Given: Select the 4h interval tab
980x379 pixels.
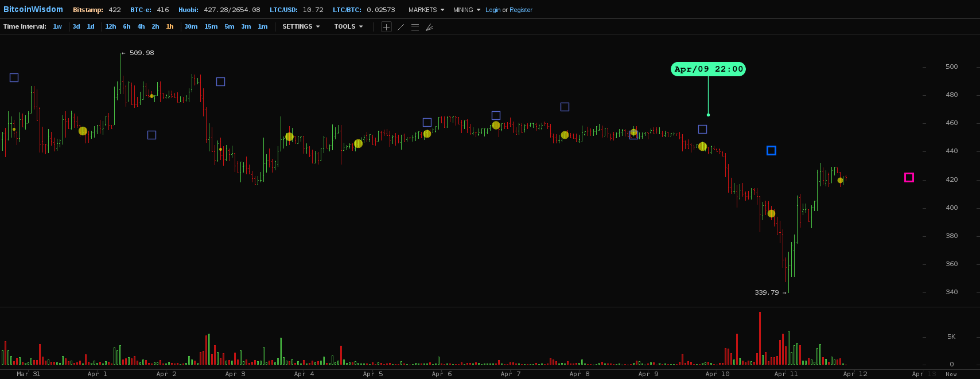Looking at the screenshot, I should click(141, 27).
